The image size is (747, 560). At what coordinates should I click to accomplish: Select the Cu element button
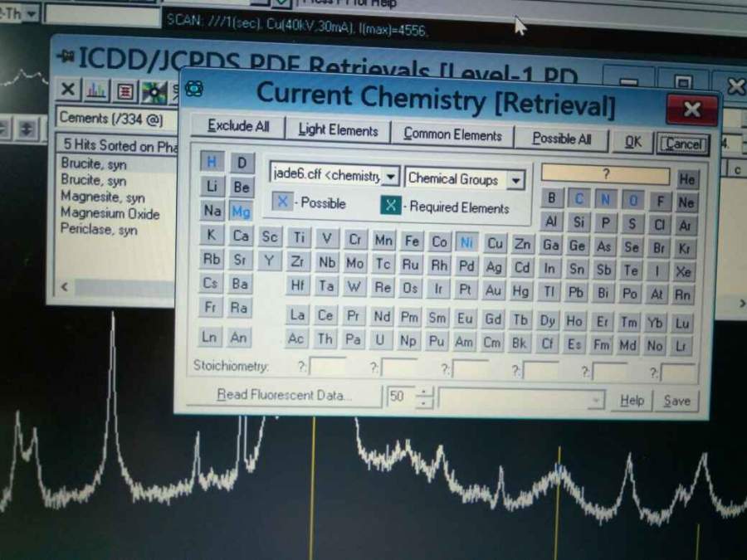pos(495,244)
